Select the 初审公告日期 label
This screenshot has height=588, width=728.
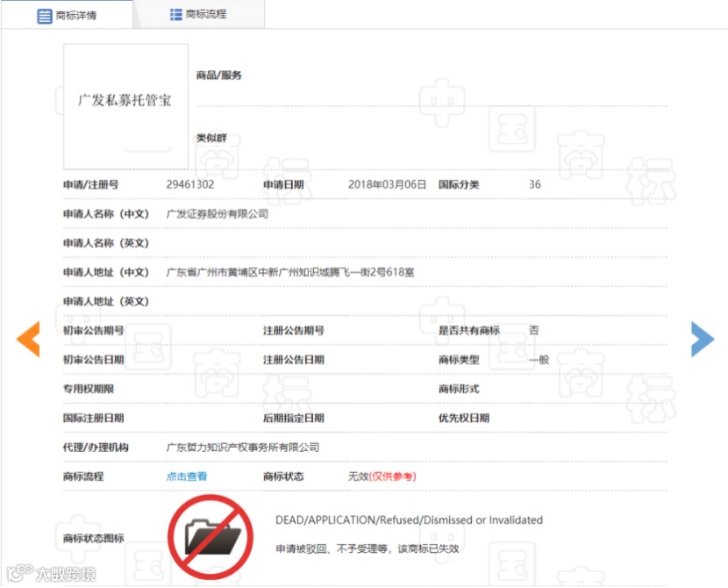tap(93, 360)
